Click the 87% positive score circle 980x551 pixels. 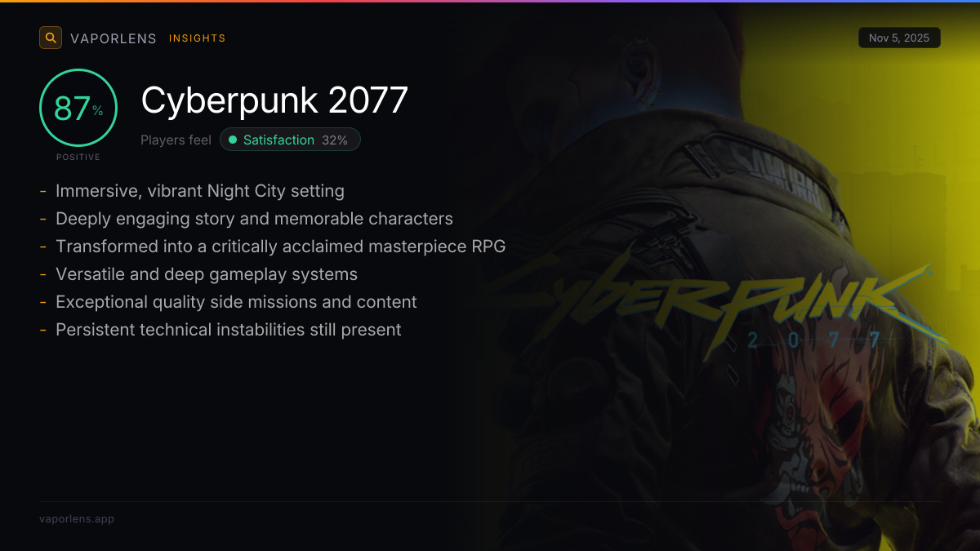(78, 108)
